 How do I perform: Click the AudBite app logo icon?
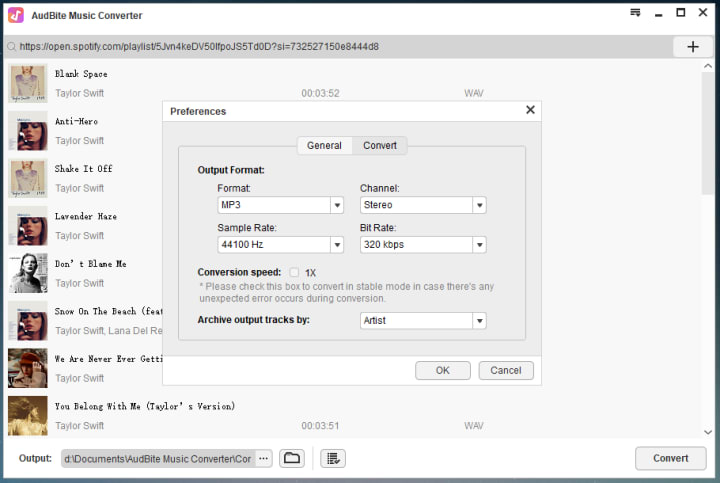click(x=16, y=15)
